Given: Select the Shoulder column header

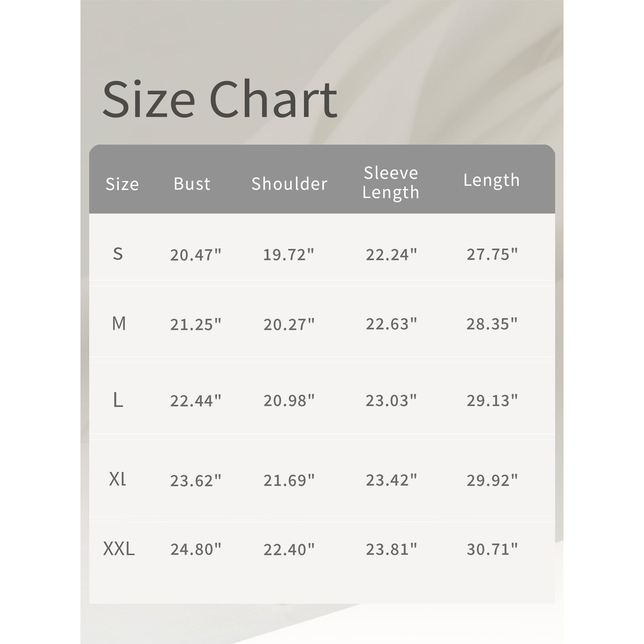Looking at the screenshot, I should 289,184.
